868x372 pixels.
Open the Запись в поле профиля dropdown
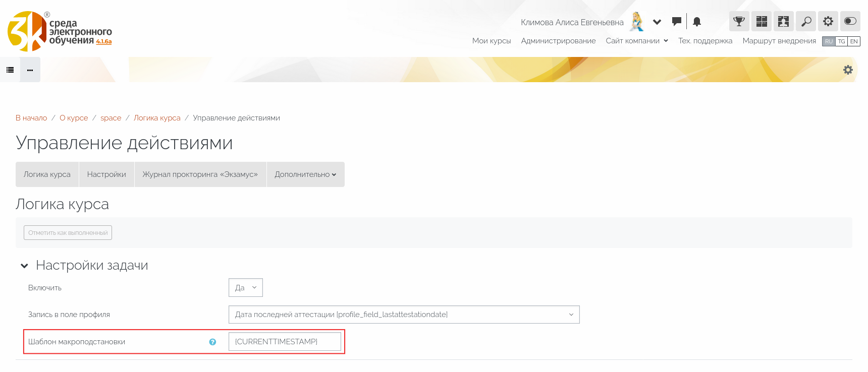point(404,315)
